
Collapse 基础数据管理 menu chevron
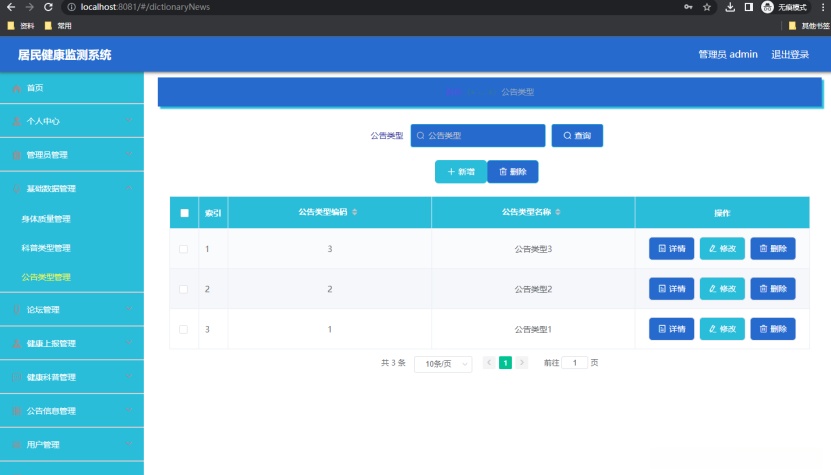[x=129, y=188]
